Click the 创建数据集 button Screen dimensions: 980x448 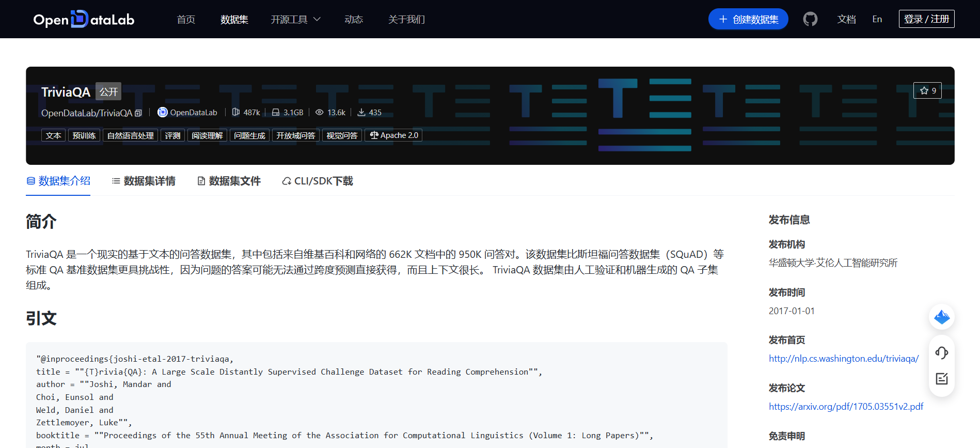(748, 19)
